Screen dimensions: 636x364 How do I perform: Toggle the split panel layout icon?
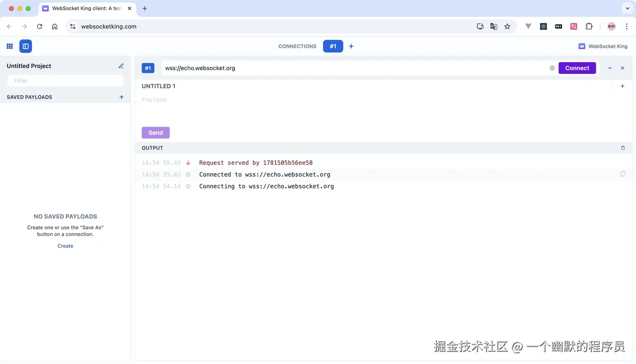[x=25, y=46]
